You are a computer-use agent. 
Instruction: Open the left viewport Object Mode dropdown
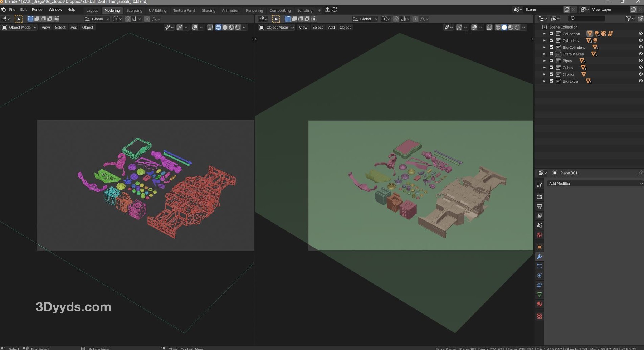click(x=20, y=28)
